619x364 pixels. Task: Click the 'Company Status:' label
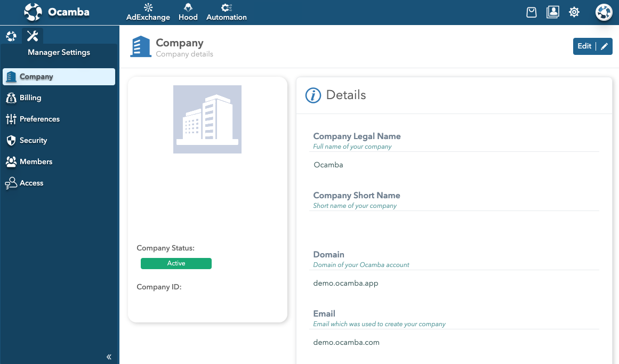click(165, 248)
